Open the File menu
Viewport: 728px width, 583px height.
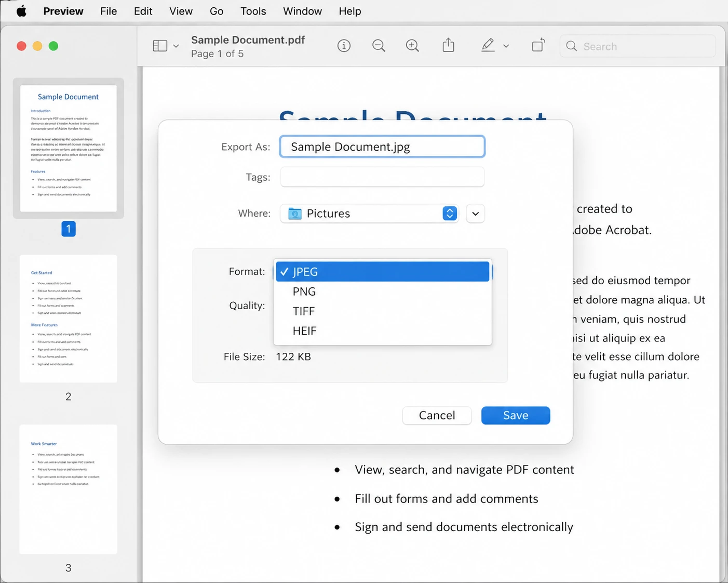(109, 11)
